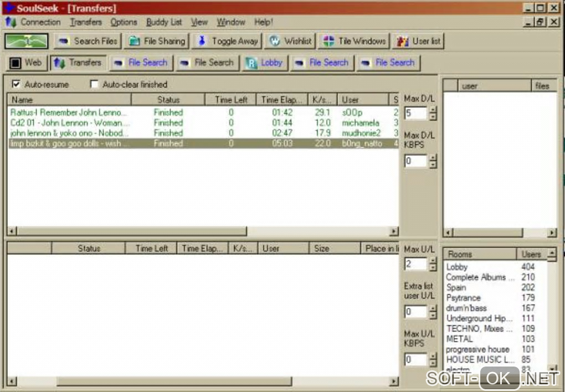Open the first File Search tab

tap(141, 63)
